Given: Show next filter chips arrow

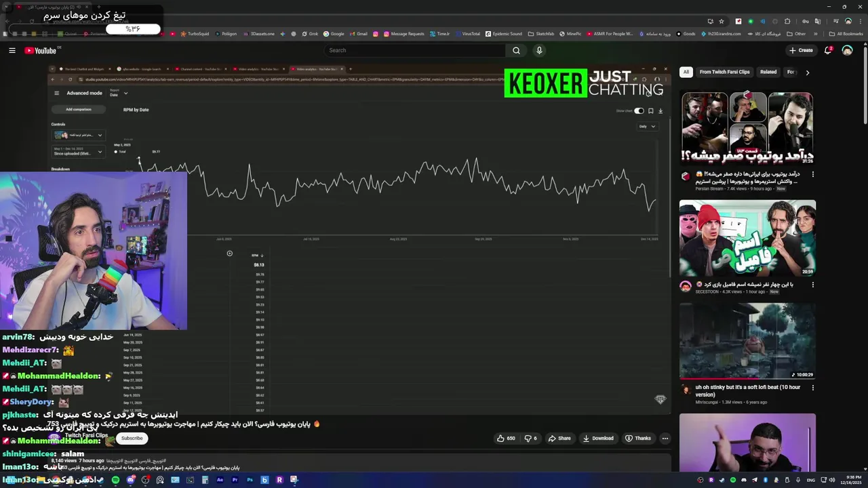Looking at the screenshot, I should (x=807, y=72).
